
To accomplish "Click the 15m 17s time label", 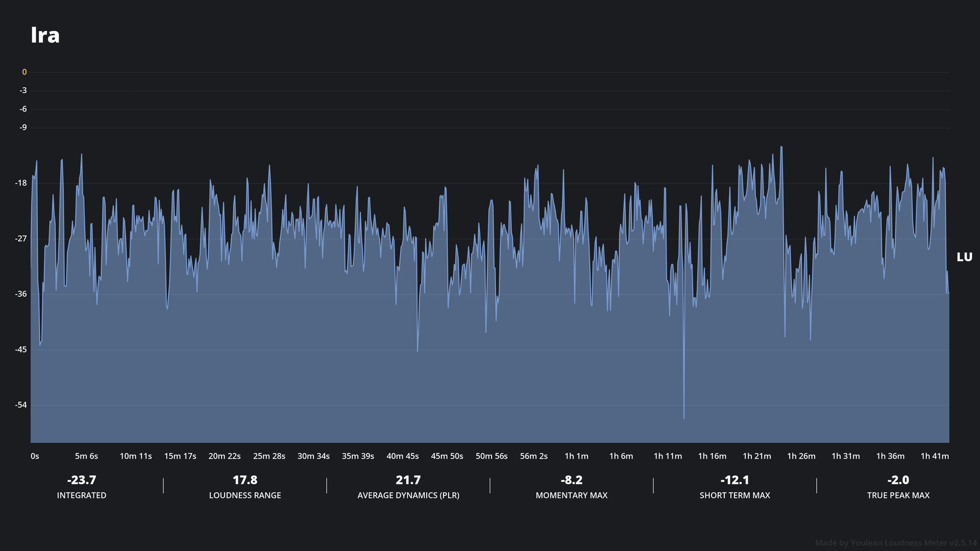I will click(180, 456).
